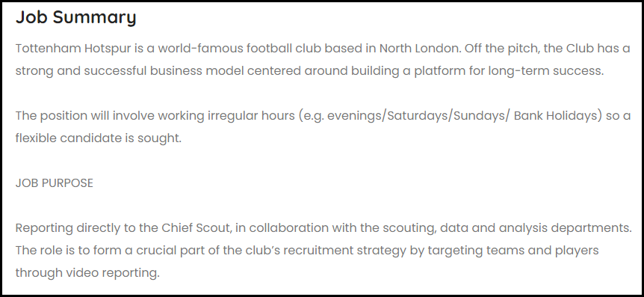
Task: Click the word Saturdays
Action: [x=418, y=116]
